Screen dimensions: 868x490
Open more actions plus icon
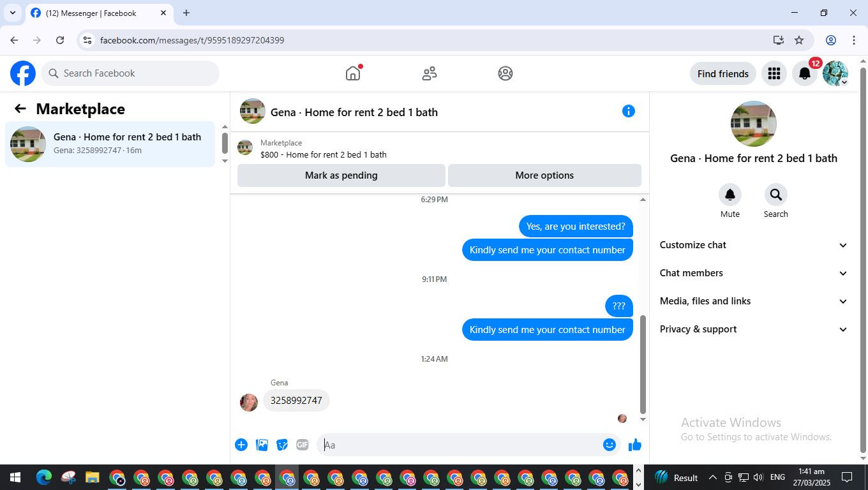[x=241, y=445]
